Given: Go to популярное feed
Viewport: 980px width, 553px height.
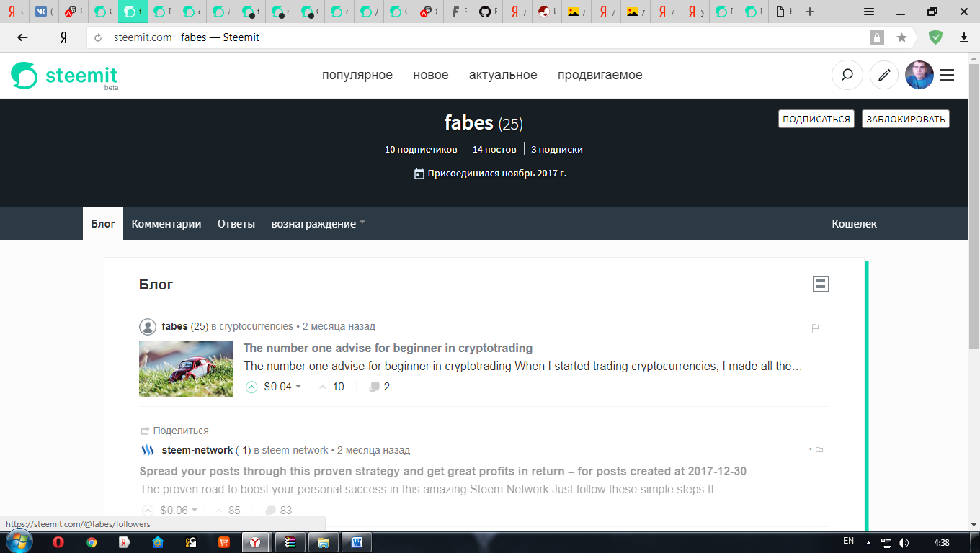Looking at the screenshot, I should pos(357,75).
